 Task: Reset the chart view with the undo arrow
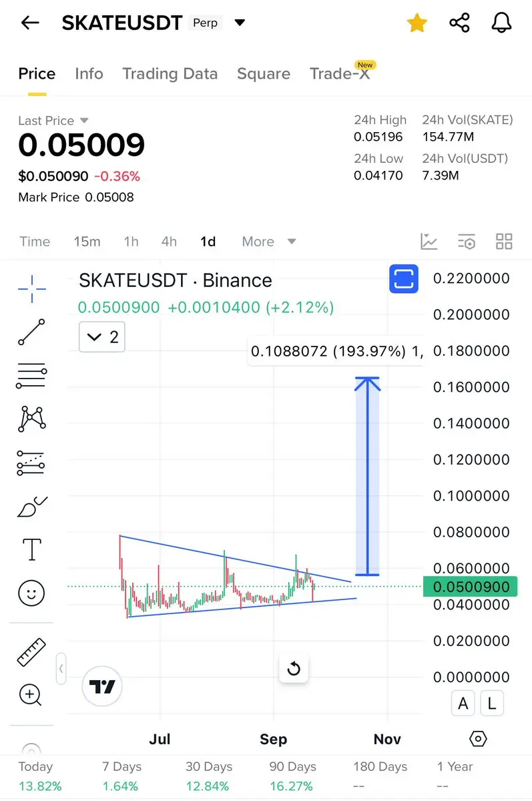coord(294,669)
